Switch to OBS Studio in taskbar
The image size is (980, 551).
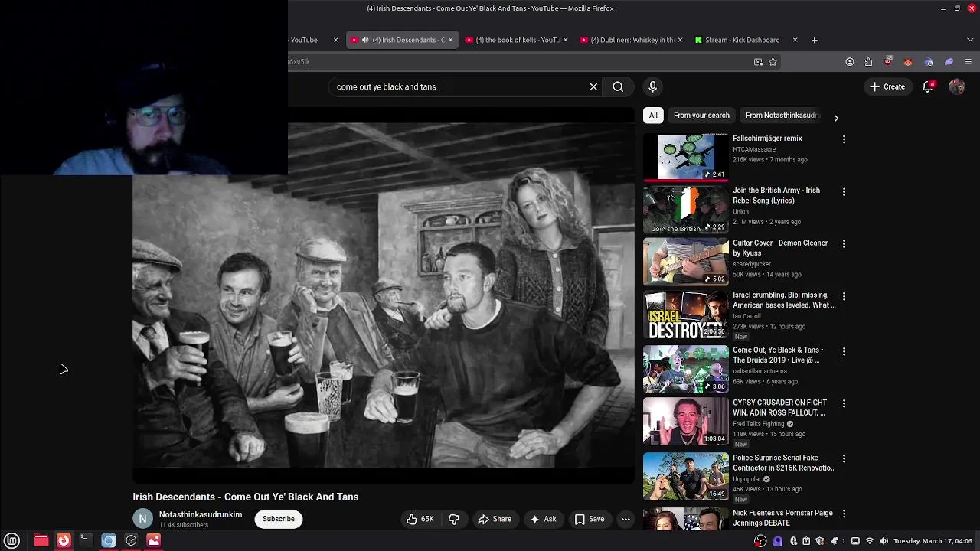[131, 540]
